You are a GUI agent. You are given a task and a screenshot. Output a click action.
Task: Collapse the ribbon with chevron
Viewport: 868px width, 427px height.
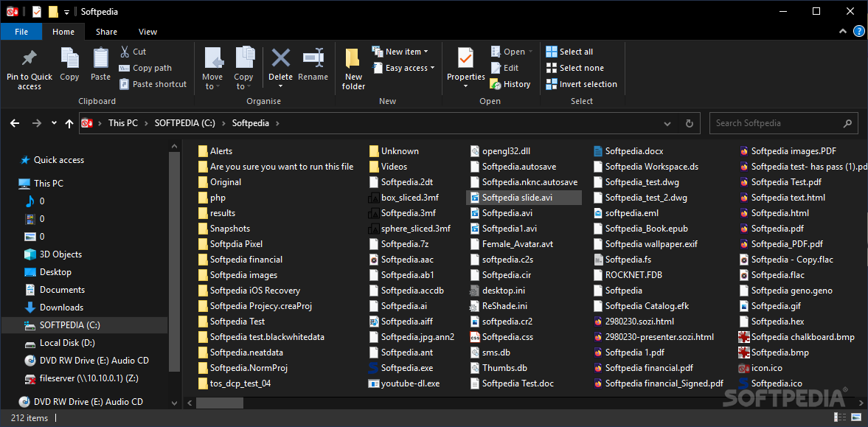842,32
